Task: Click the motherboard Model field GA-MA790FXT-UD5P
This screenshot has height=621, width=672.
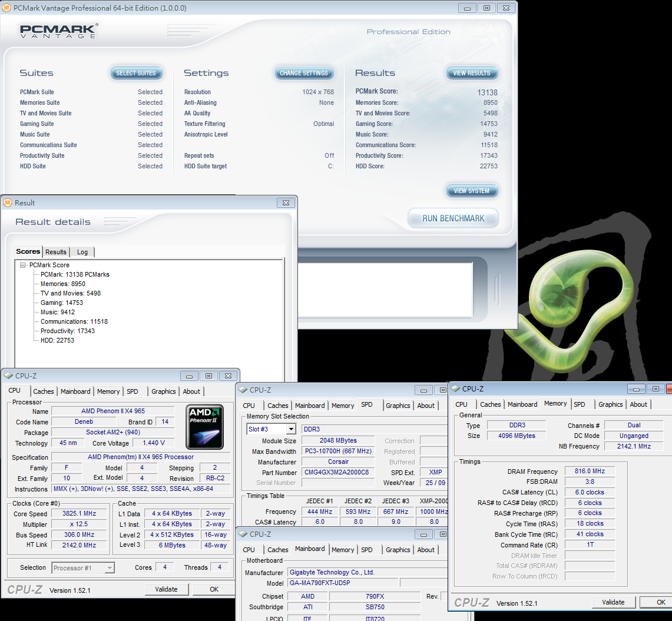Action: pos(343,583)
